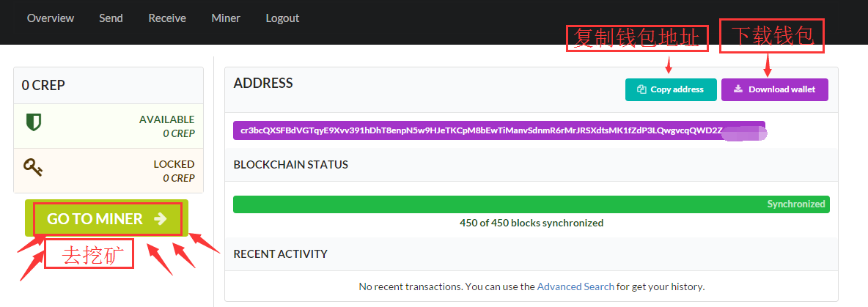Open the Receive page

(167, 18)
